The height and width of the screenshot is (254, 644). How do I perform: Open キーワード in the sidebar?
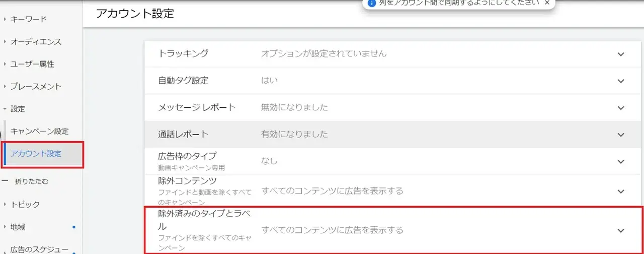pos(28,19)
